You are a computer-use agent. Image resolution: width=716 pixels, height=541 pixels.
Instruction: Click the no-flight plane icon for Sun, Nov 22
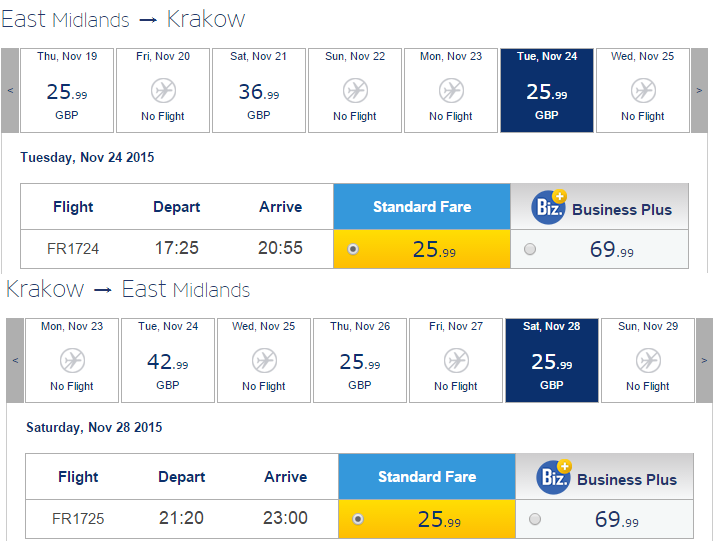(355, 90)
